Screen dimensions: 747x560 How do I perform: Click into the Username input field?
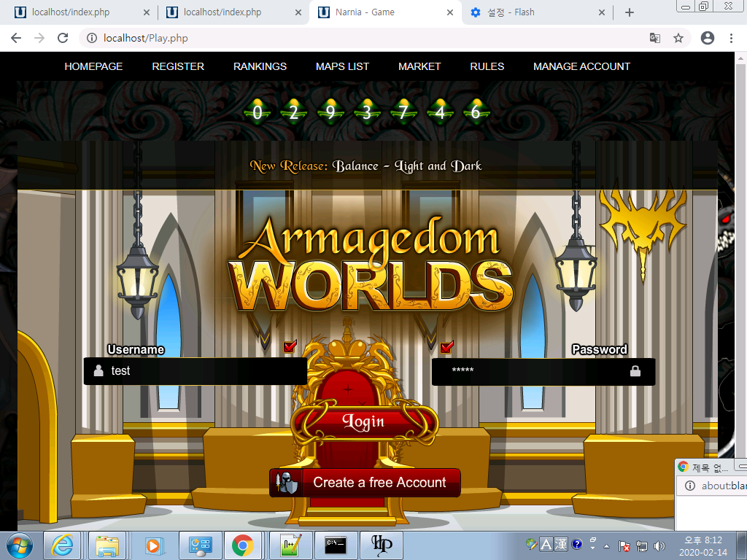point(204,371)
